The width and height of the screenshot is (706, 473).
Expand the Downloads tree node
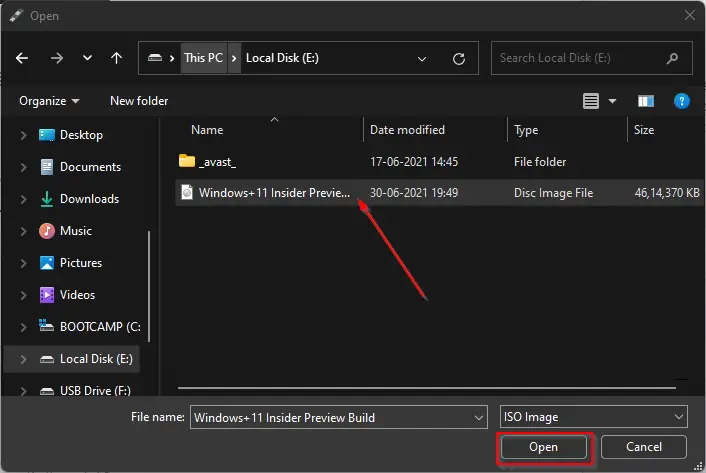click(x=23, y=199)
